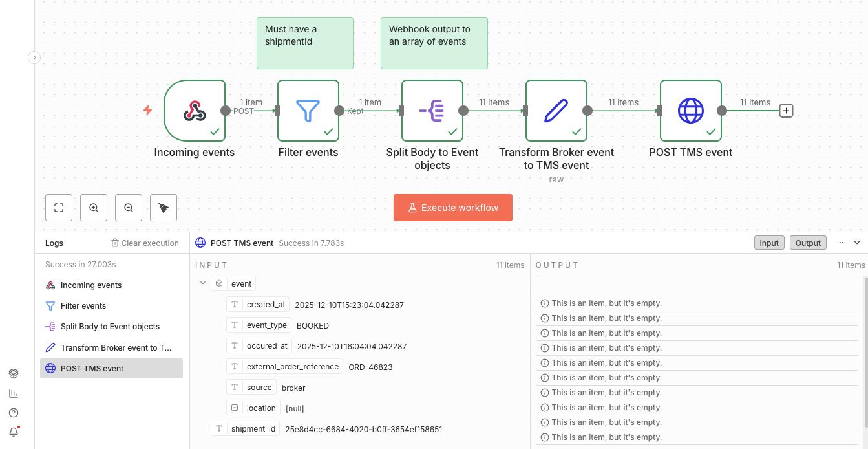Viewport: 868px width, 449px height.
Task: Click the tidy up nodes broom icon
Action: coord(164,208)
